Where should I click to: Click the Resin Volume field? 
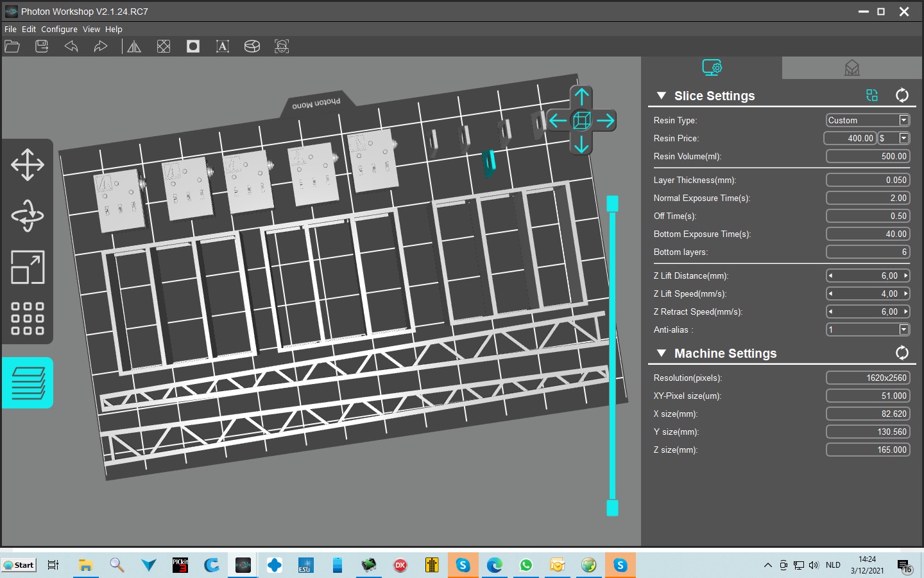pyautogui.click(x=868, y=156)
